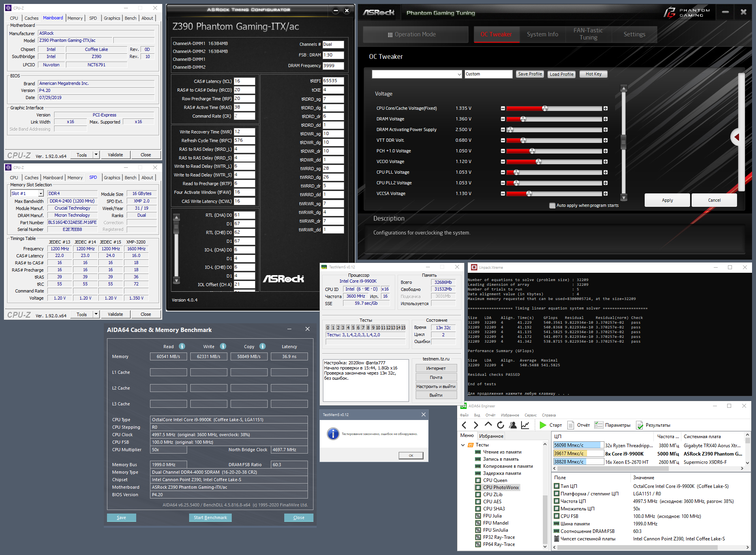
Task: Open Результаты in the AIDA64 Engineer toolbar
Action: pyautogui.click(x=653, y=425)
